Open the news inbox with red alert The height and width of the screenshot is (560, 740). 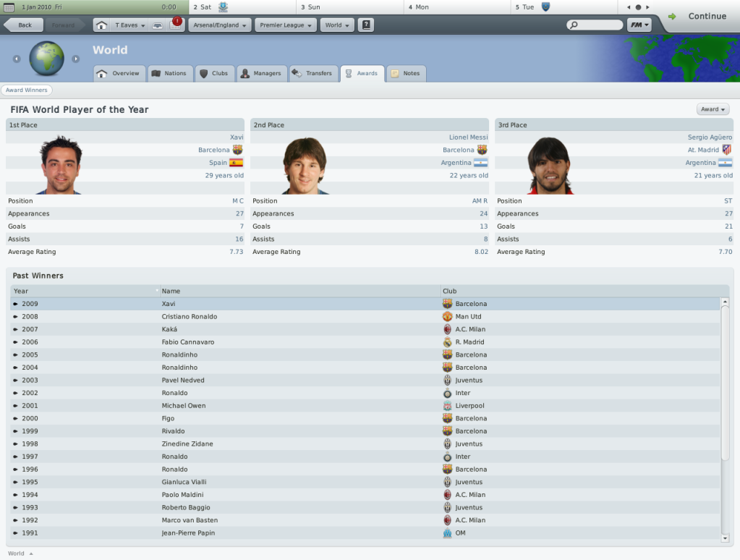[176, 25]
